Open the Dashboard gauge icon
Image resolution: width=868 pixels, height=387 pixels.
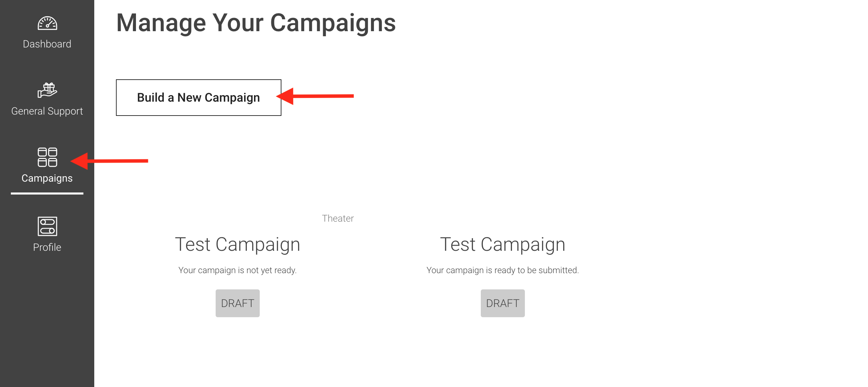pos(47,23)
